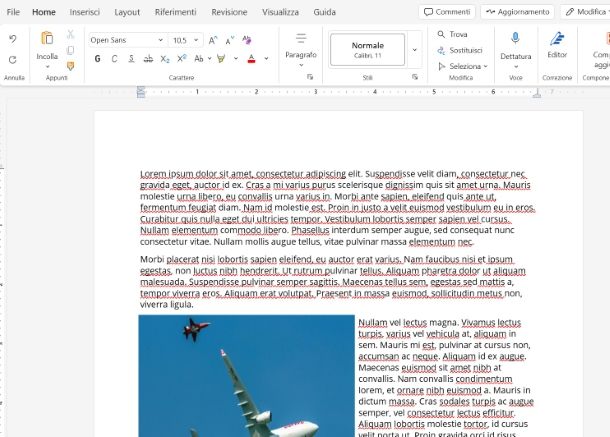Apply the red font color swatch
This screenshot has height=437, width=610.
(250, 59)
